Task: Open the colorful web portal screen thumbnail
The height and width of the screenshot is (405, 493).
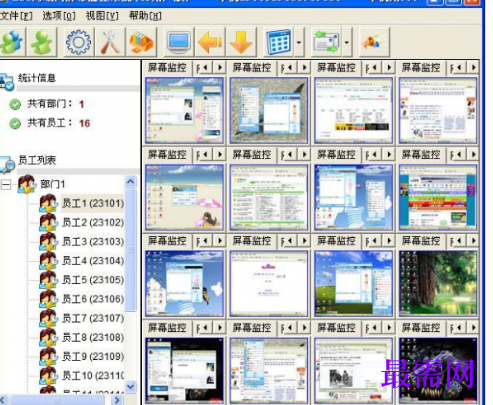Action: tap(438, 197)
